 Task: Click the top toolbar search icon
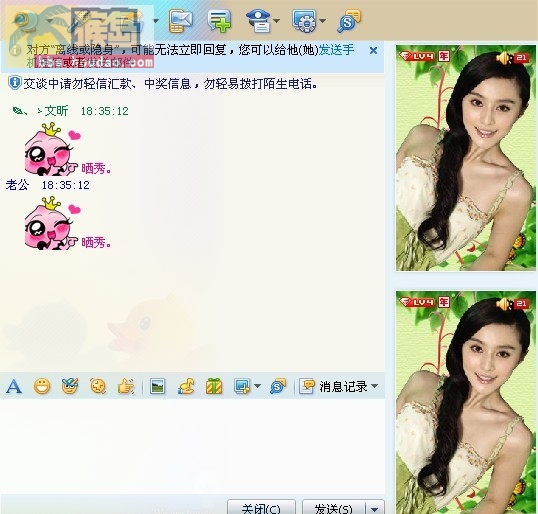[348, 21]
